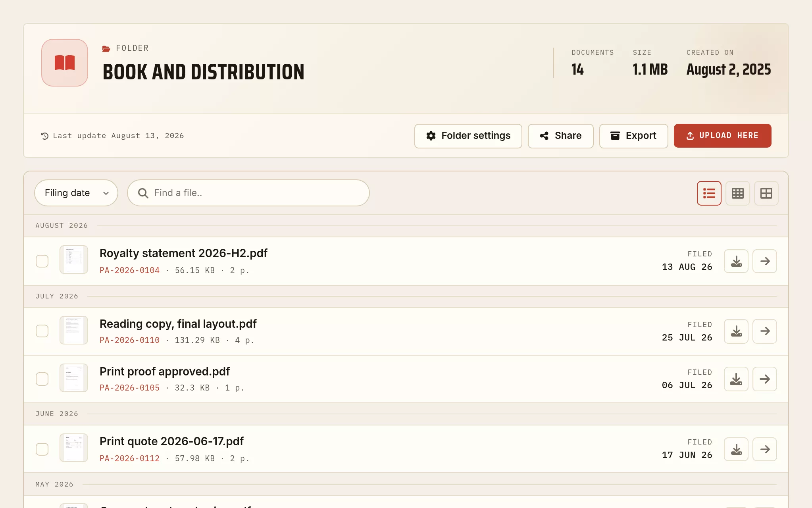
Task: Switch to large tile view
Action: click(766, 193)
